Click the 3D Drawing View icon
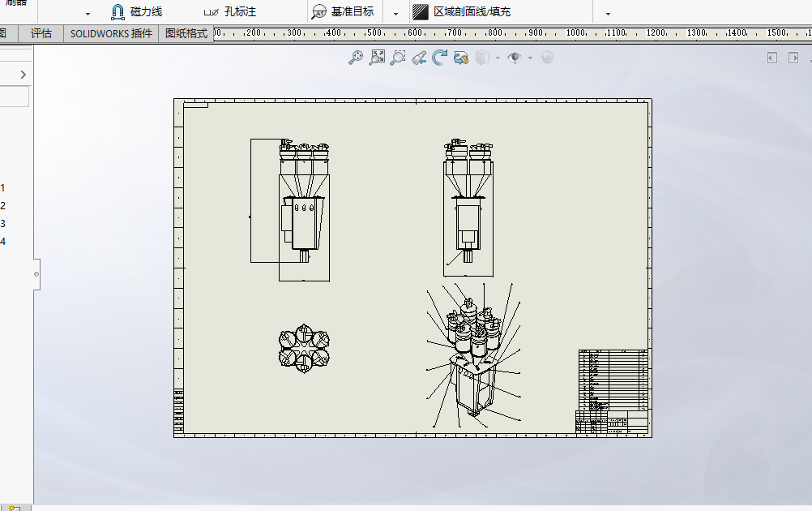The height and width of the screenshot is (511, 812). pyautogui.click(x=461, y=58)
